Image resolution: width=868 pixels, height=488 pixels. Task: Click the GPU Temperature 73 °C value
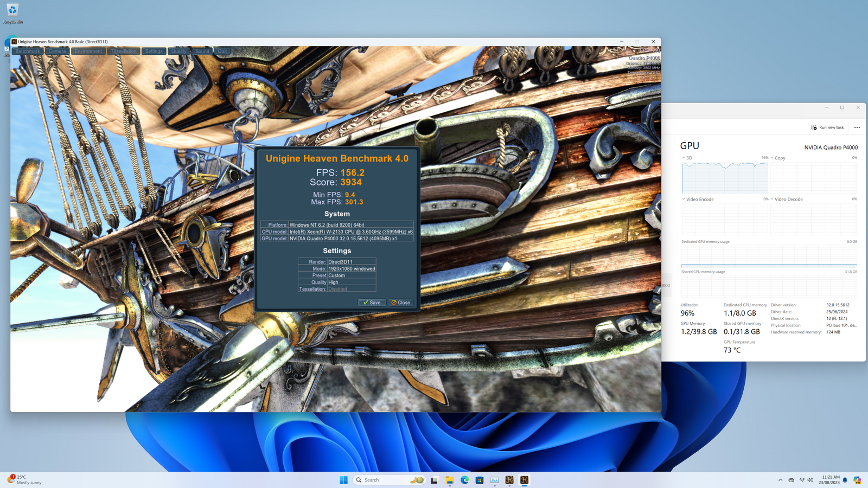coord(732,350)
